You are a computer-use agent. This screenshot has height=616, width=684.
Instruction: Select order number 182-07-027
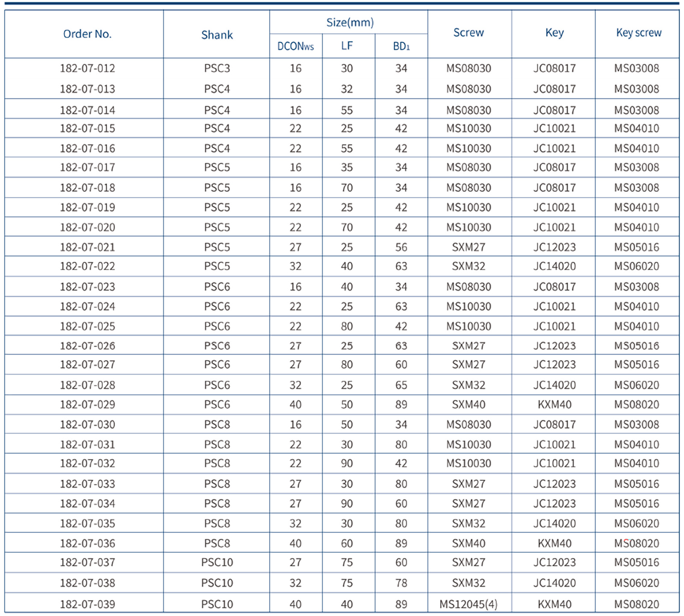tap(87, 365)
